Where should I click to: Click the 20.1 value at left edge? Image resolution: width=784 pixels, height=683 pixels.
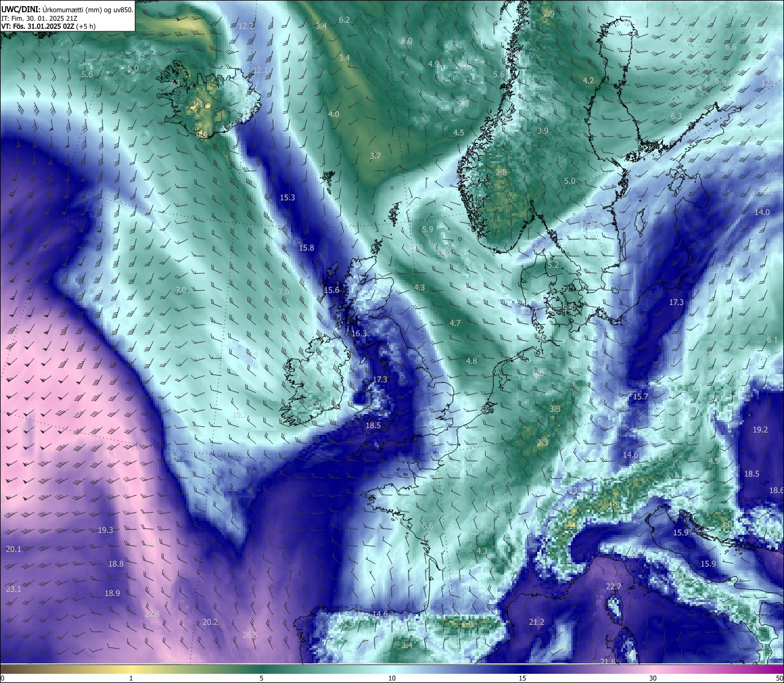[x=13, y=549]
